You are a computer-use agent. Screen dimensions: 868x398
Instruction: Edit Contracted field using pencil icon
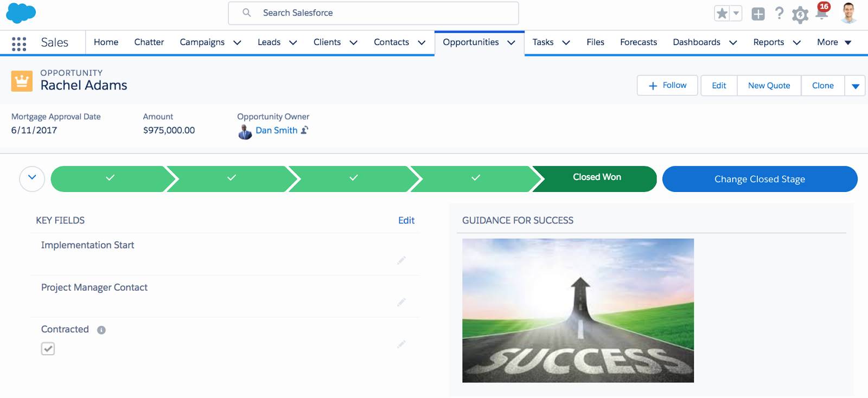pos(401,344)
